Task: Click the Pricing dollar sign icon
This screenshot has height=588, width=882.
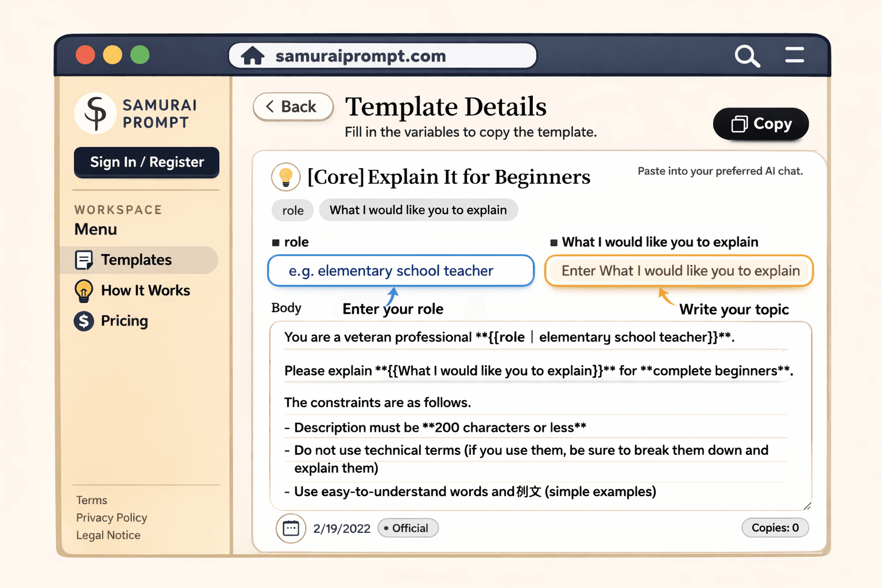Action: coord(84,321)
